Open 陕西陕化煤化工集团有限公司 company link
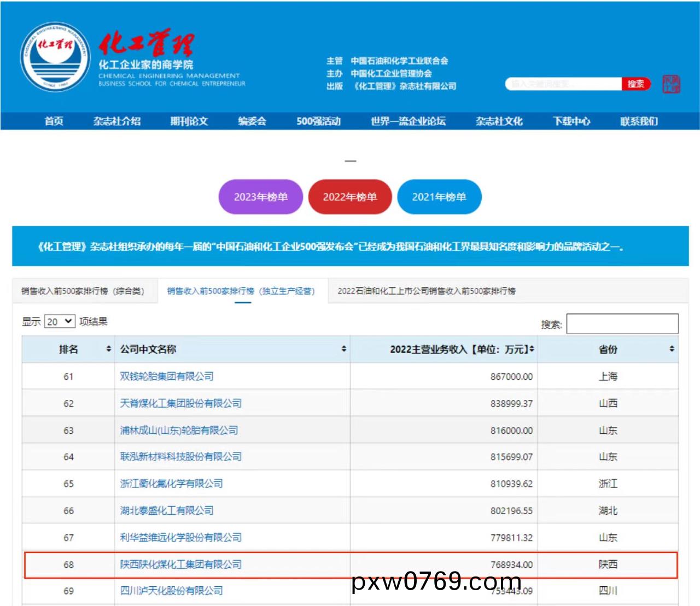Viewport: 700px width, 606px height. click(181, 564)
